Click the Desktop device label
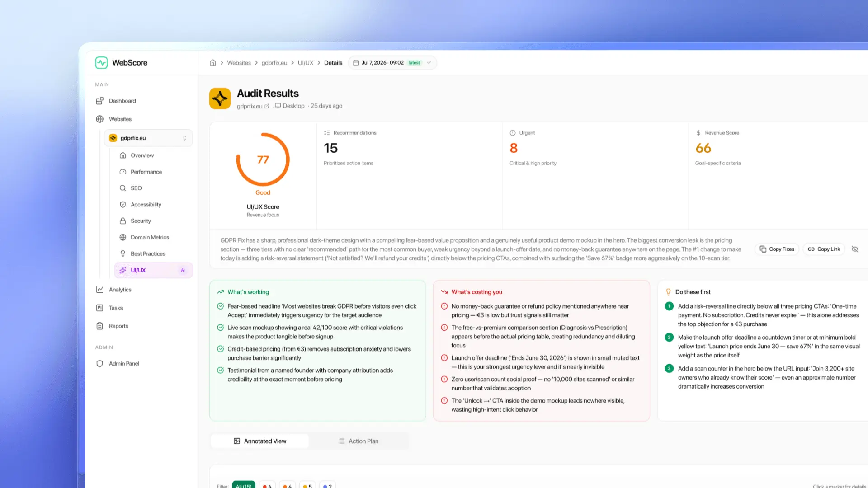868x488 pixels. coord(290,106)
